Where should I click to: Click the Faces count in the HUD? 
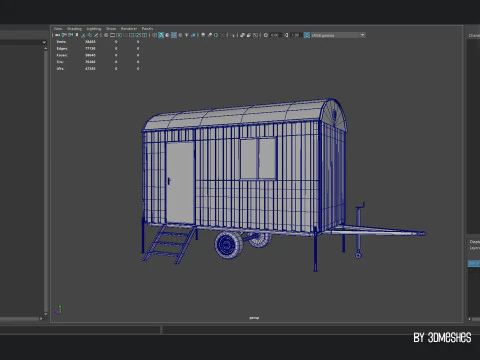click(x=90, y=55)
